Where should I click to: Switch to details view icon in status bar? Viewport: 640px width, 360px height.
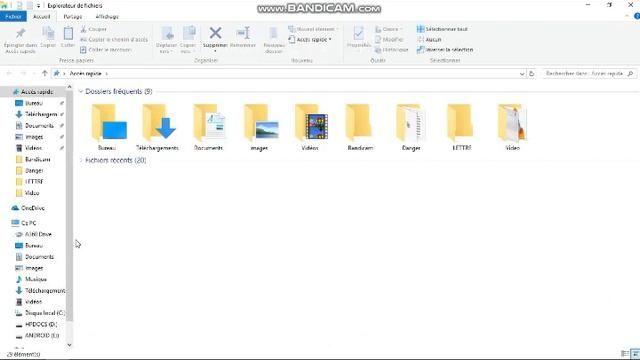click(x=624, y=353)
